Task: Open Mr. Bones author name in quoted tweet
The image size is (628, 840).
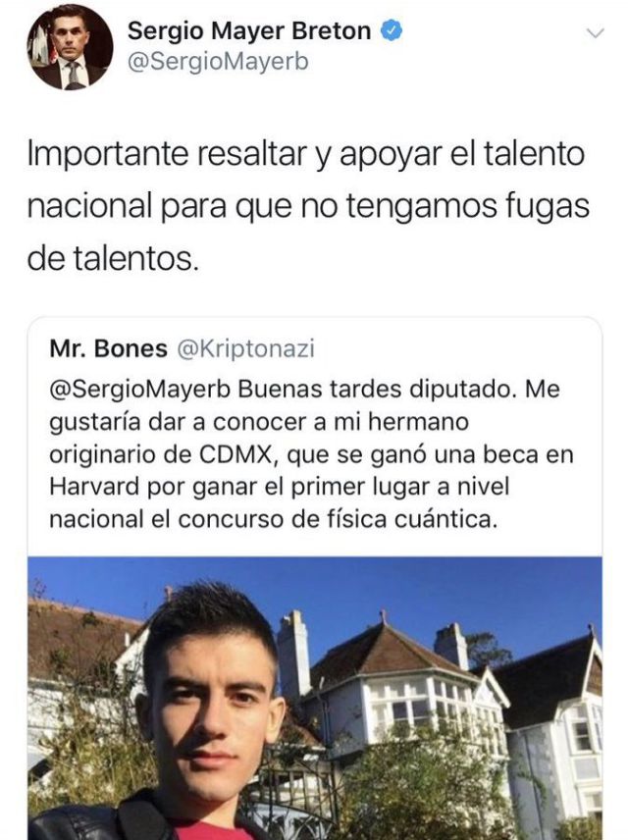Action: 108,348
